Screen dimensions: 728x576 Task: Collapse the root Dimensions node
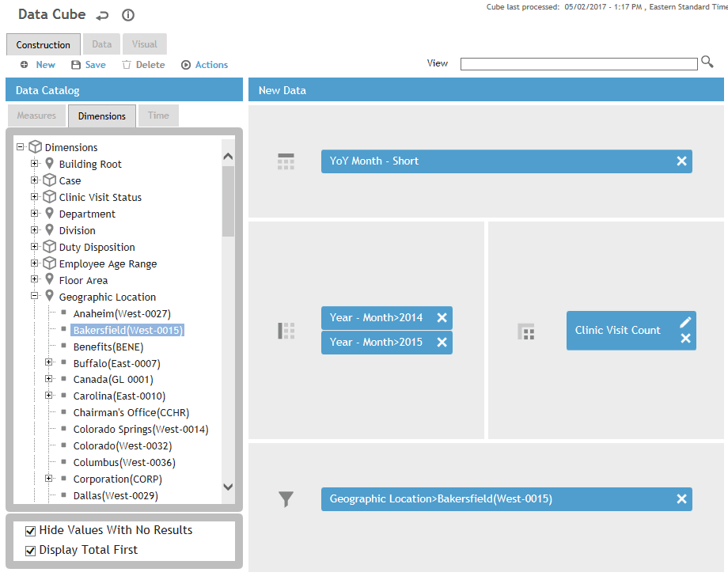(x=20, y=146)
